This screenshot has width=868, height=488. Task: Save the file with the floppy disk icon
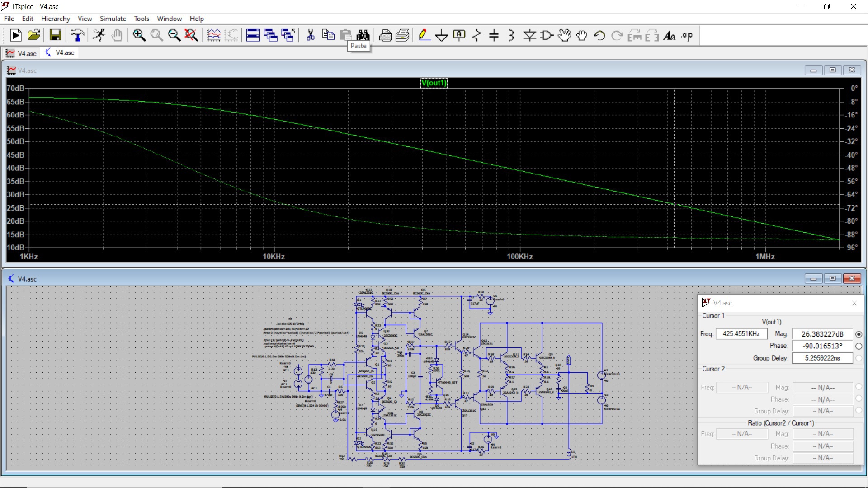coord(55,35)
